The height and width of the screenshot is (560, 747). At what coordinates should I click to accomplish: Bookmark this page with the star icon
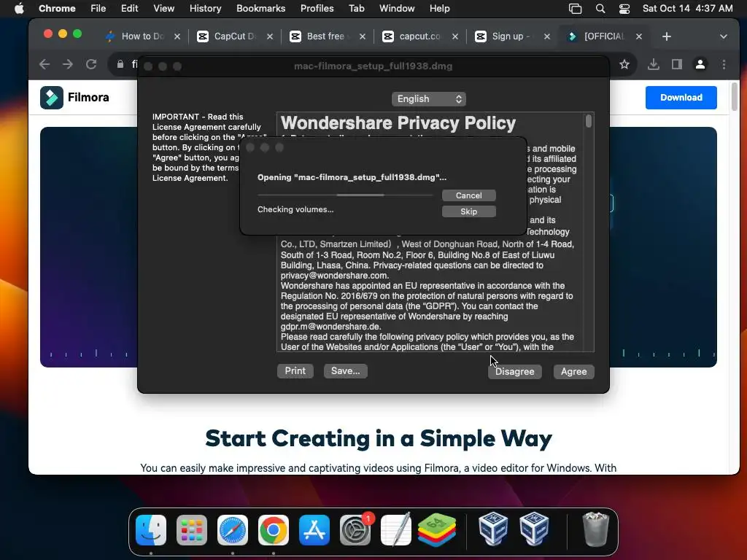click(624, 64)
